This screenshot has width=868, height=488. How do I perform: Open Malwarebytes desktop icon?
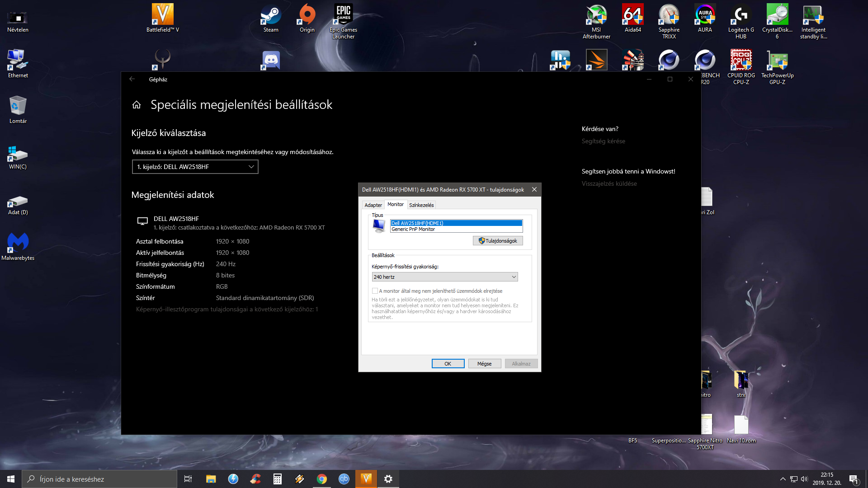(x=18, y=246)
